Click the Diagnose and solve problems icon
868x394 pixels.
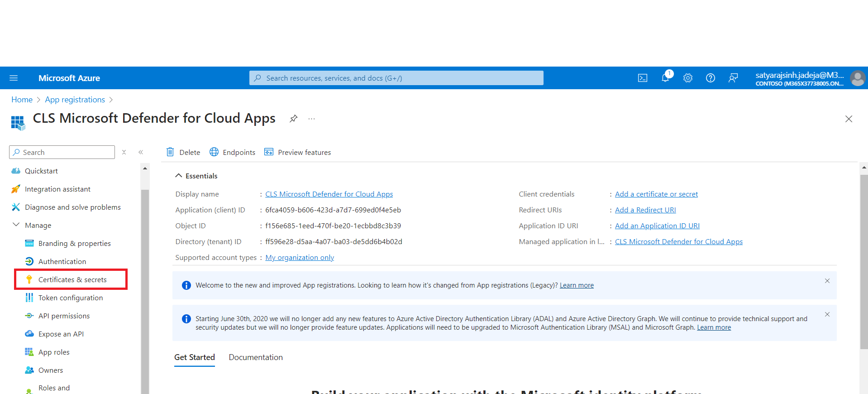point(16,207)
